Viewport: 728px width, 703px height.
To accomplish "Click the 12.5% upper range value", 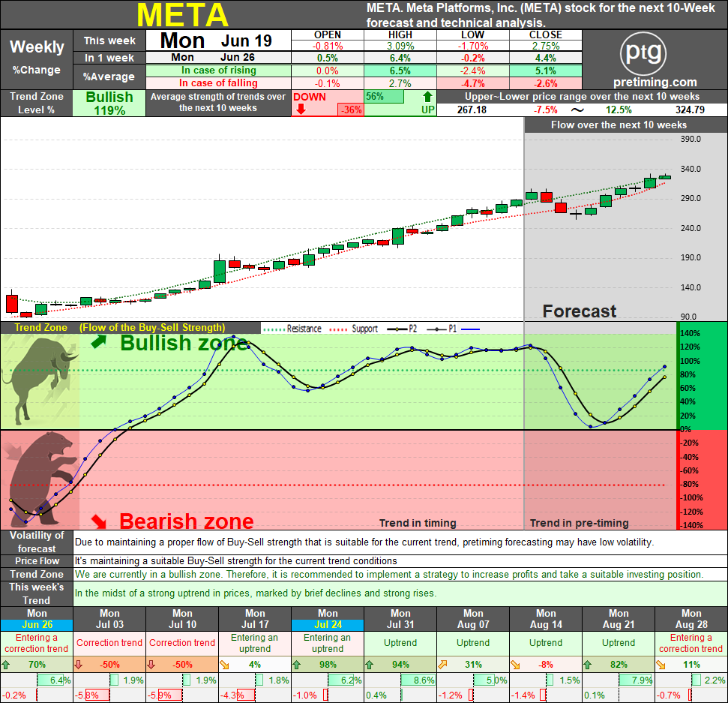I will [x=619, y=110].
